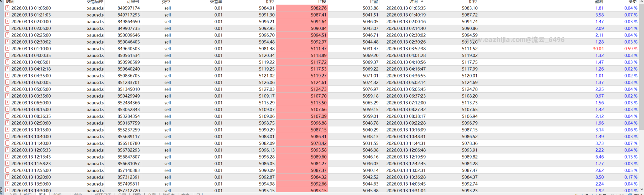
Task: Click close price 5106.94
Action: coord(470,116)
